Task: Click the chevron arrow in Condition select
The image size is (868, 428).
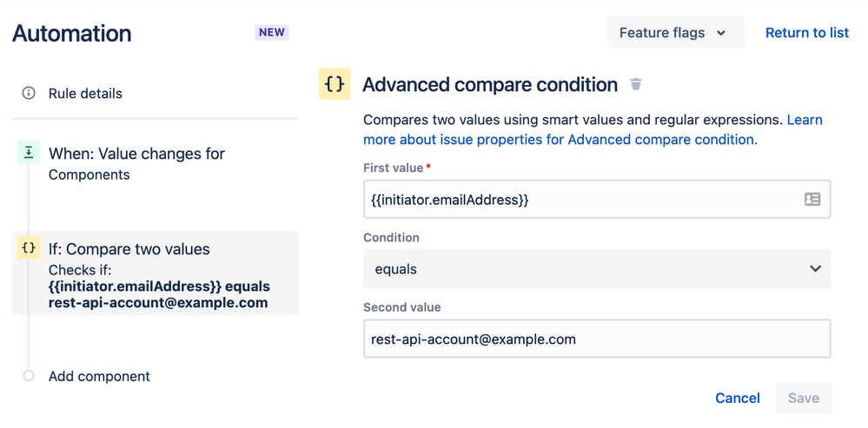Action: pyautogui.click(x=815, y=269)
